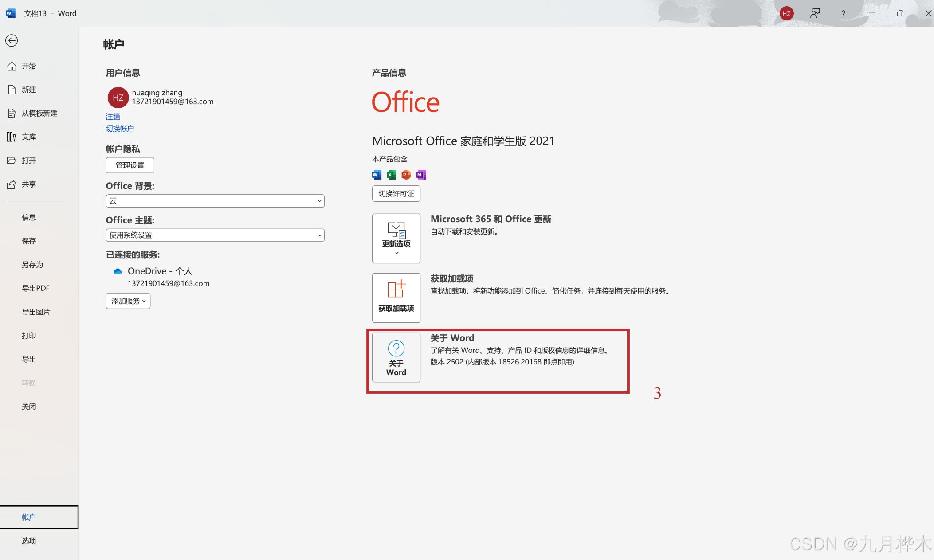Click the PowerPoint product icon
This screenshot has height=560, width=934.
pyautogui.click(x=406, y=175)
